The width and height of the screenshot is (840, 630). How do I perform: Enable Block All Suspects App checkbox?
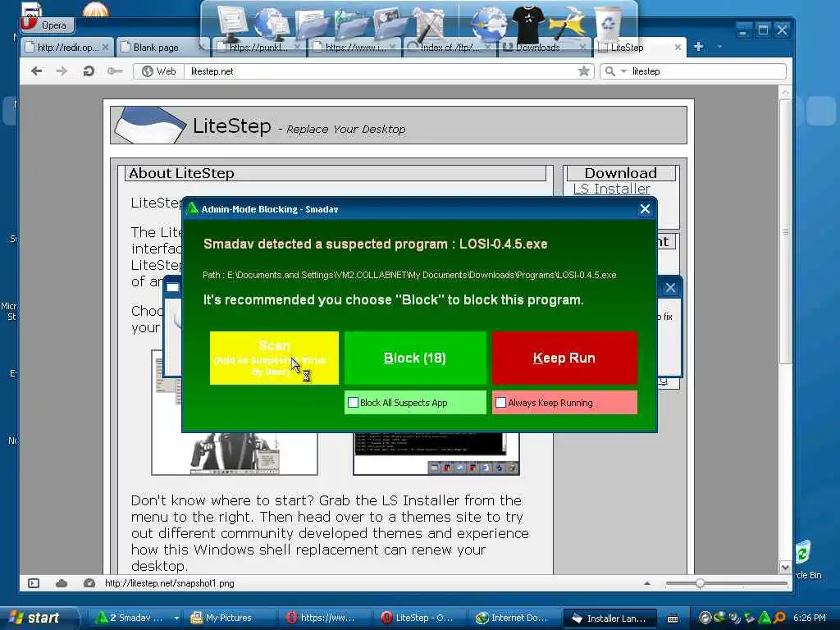tap(353, 402)
